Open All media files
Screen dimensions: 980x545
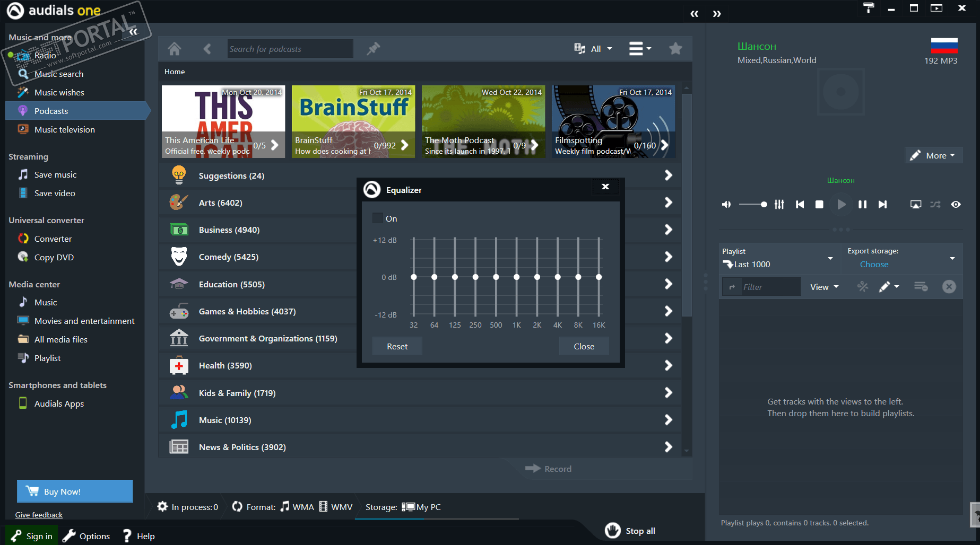[x=61, y=339]
